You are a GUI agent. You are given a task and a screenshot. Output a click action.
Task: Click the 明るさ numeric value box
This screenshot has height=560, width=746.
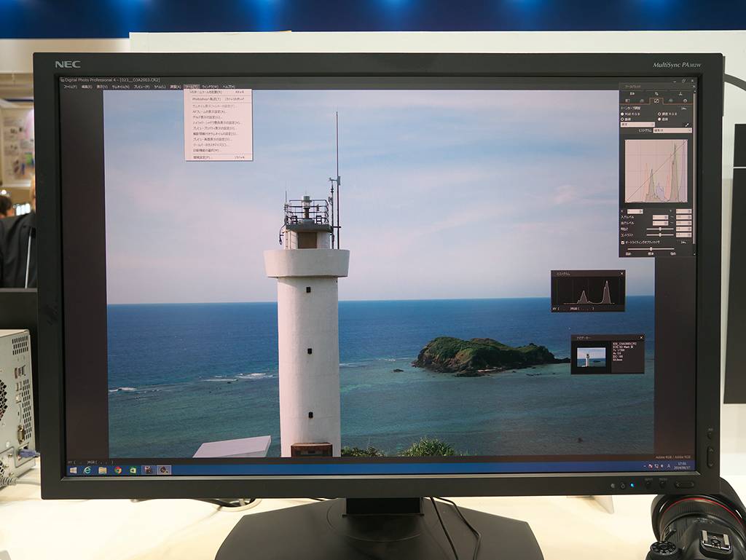pos(683,229)
